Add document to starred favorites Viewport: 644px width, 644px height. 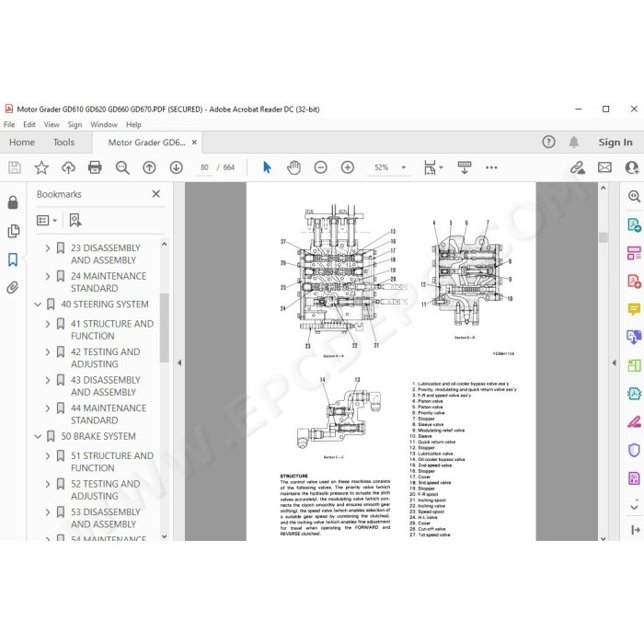[41, 167]
